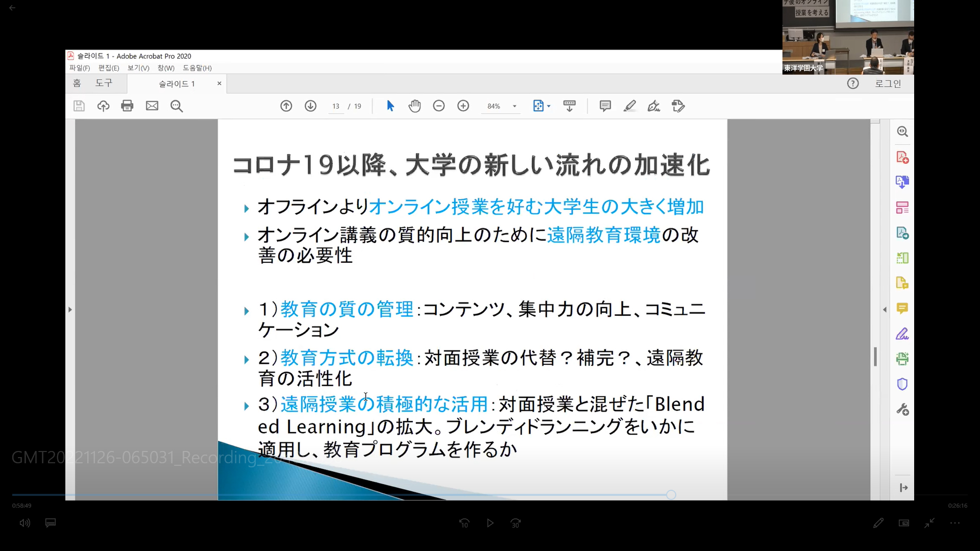Open Acrobat help question mark icon
The width and height of the screenshot is (980, 551).
853,83
